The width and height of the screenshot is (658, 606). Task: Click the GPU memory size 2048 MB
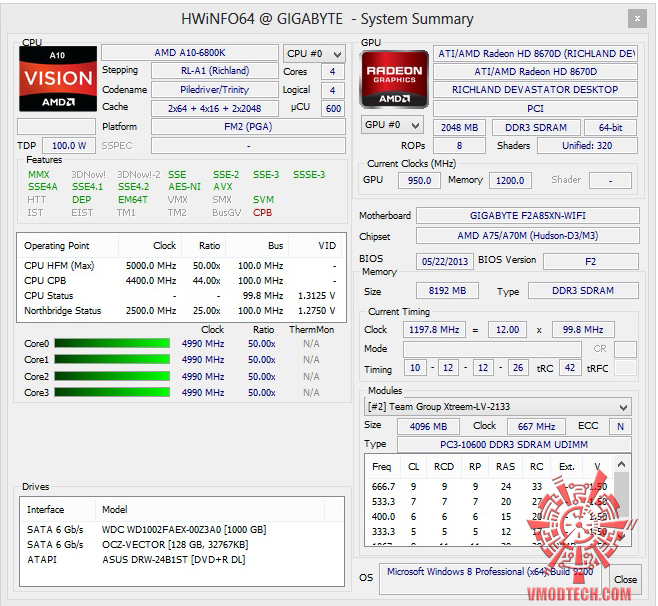pos(460,128)
